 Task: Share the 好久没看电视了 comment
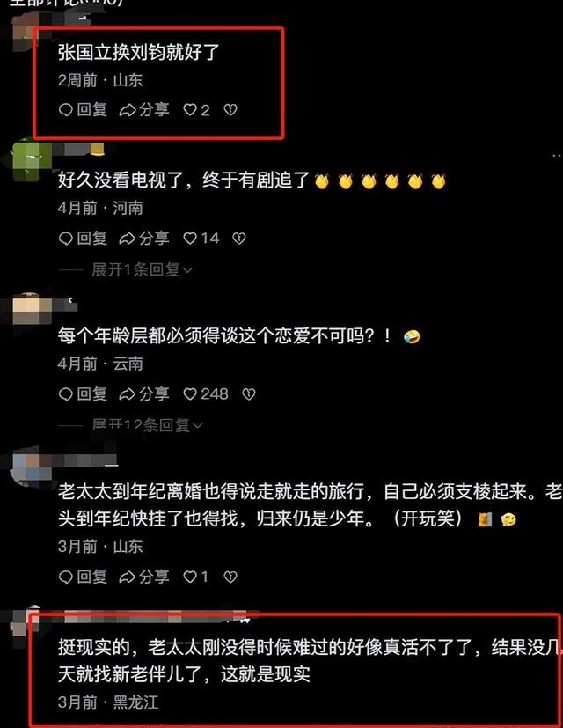coord(144,239)
